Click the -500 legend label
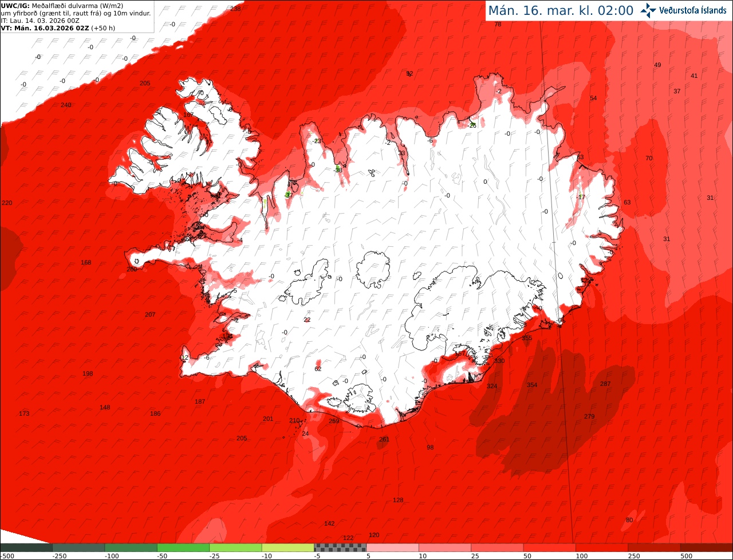The image size is (733, 560). pos(7,556)
